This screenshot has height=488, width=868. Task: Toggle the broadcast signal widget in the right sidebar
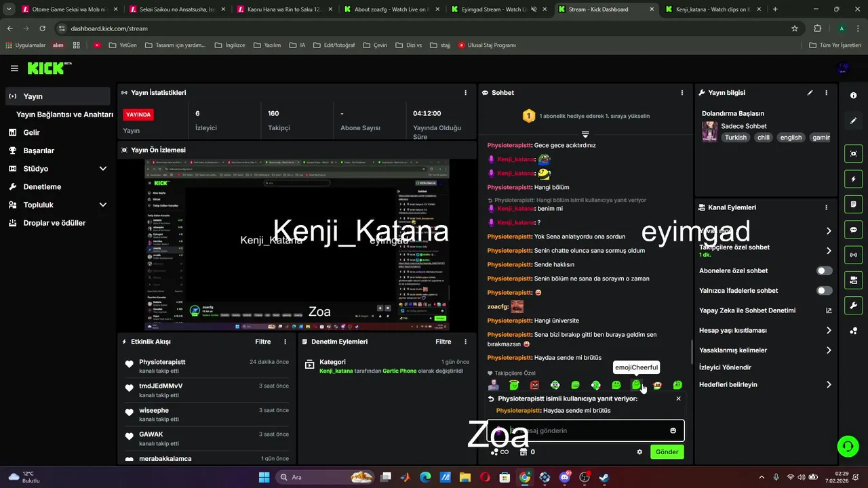click(x=853, y=255)
